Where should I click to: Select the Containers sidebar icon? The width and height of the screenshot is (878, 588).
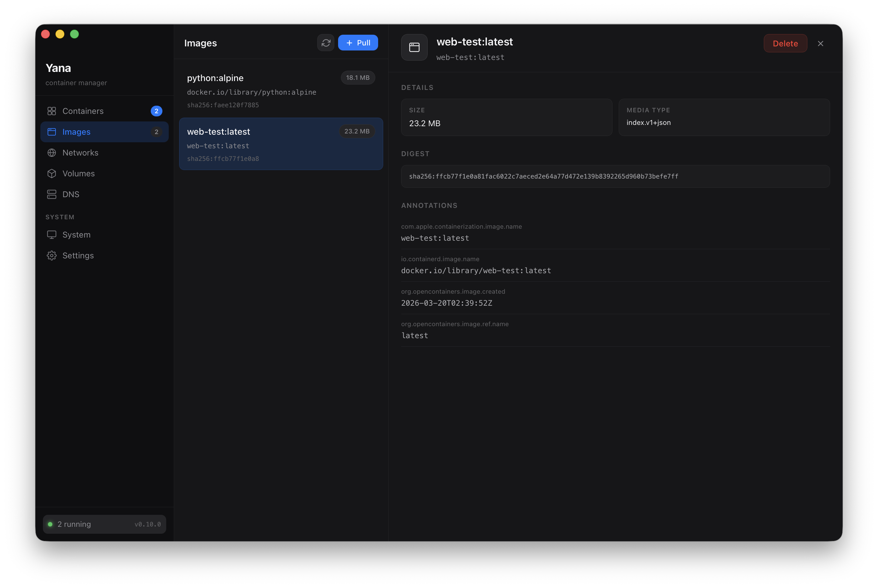click(52, 111)
